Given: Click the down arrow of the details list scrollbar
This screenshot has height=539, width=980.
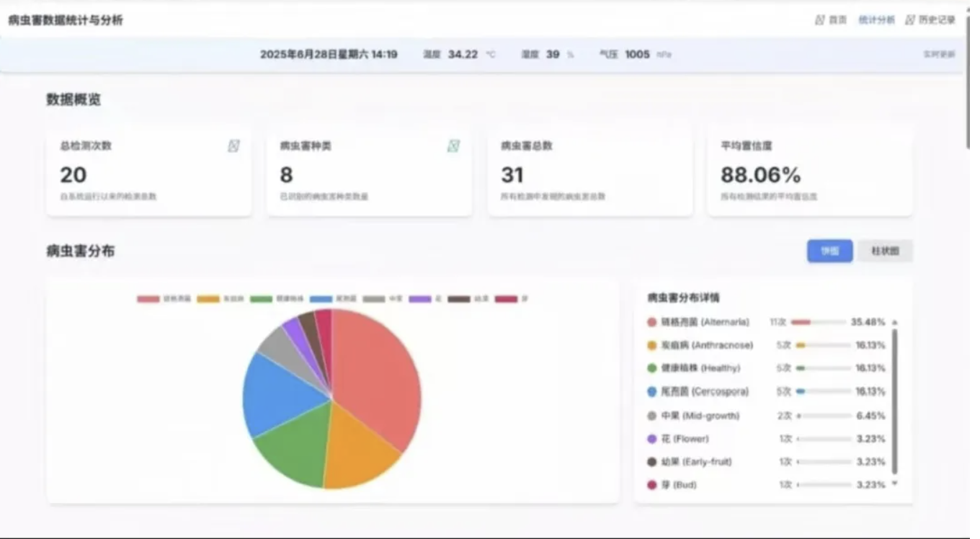Looking at the screenshot, I should tap(895, 484).
